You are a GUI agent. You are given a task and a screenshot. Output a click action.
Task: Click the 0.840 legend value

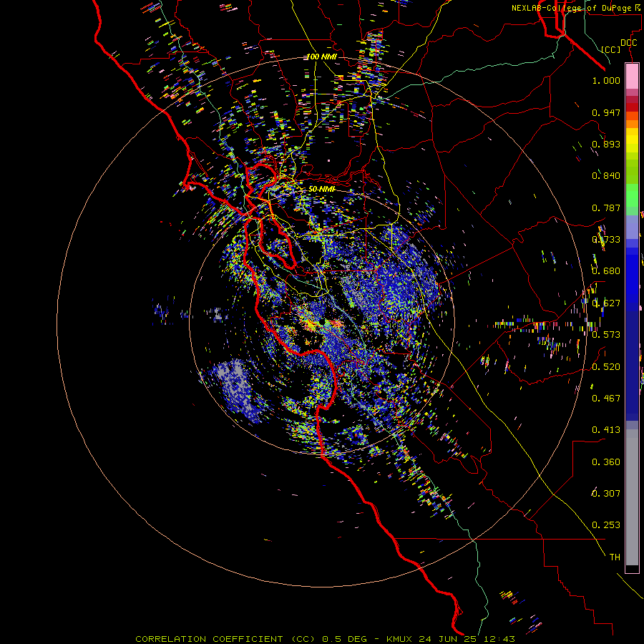coord(606,176)
